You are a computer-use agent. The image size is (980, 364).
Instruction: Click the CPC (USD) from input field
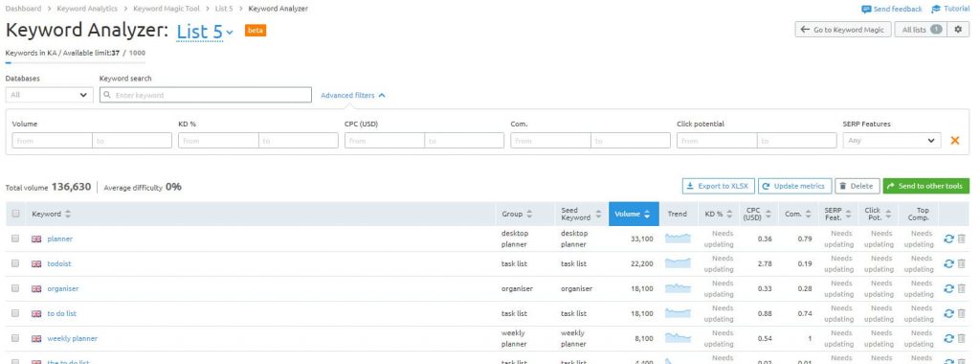pyautogui.click(x=385, y=141)
